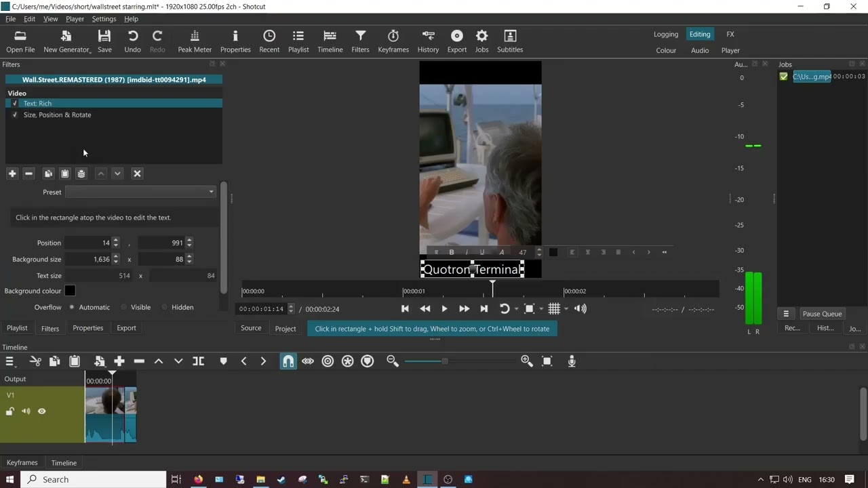This screenshot has width=868, height=488.
Task: Mute the V1 track audio
Action: point(26,411)
